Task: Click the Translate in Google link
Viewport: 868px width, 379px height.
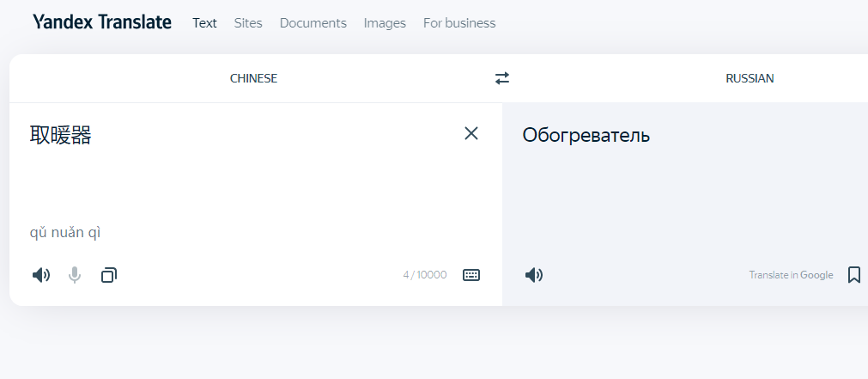Action: coord(791,275)
